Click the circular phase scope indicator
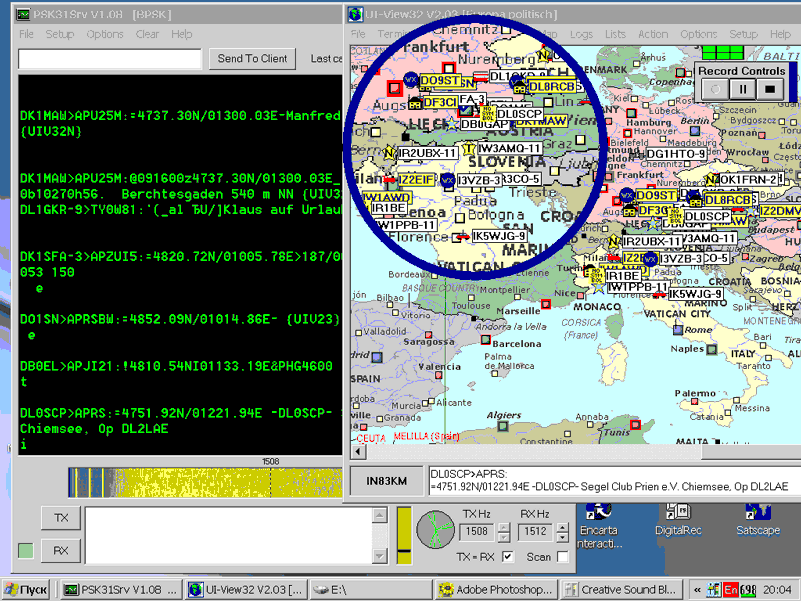 [x=435, y=528]
